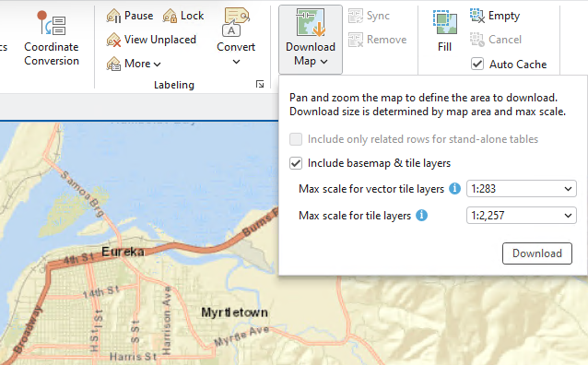Open the vector tile max scale dropdown 1:283
588x365 pixels.
(x=522, y=188)
